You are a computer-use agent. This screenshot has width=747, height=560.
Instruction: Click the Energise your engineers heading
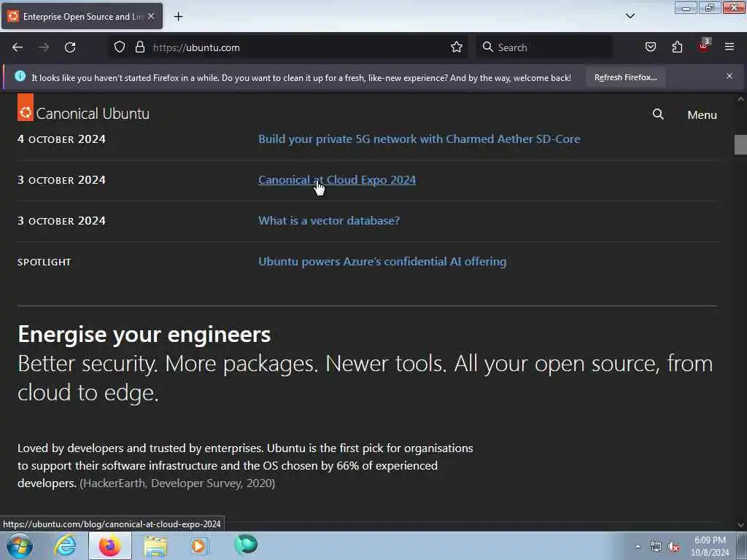144,334
